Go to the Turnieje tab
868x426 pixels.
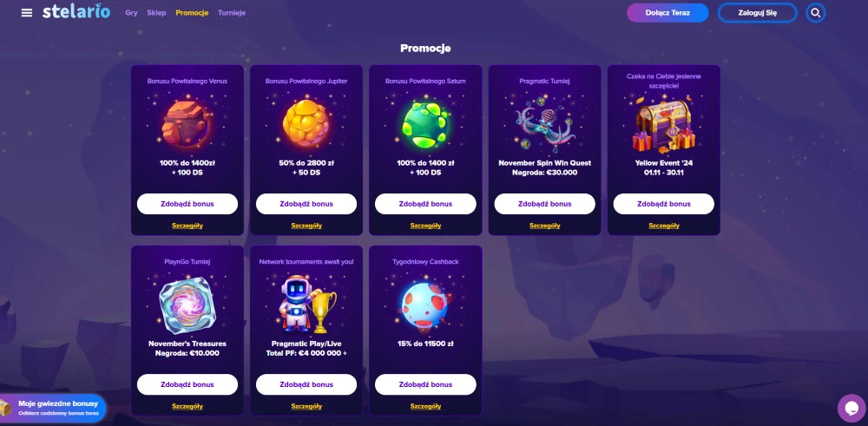(232, 13)
